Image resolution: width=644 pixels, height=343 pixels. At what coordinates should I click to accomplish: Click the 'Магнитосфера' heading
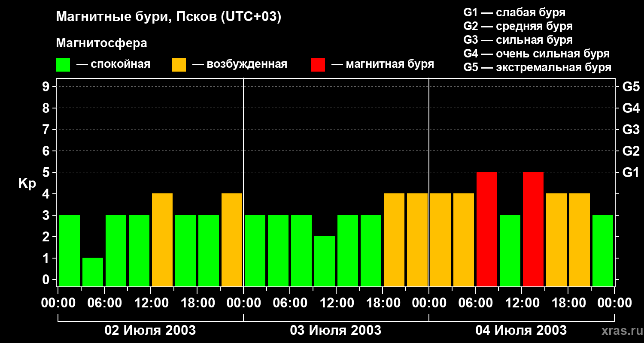pyautogui.click(x=101, y=43)
